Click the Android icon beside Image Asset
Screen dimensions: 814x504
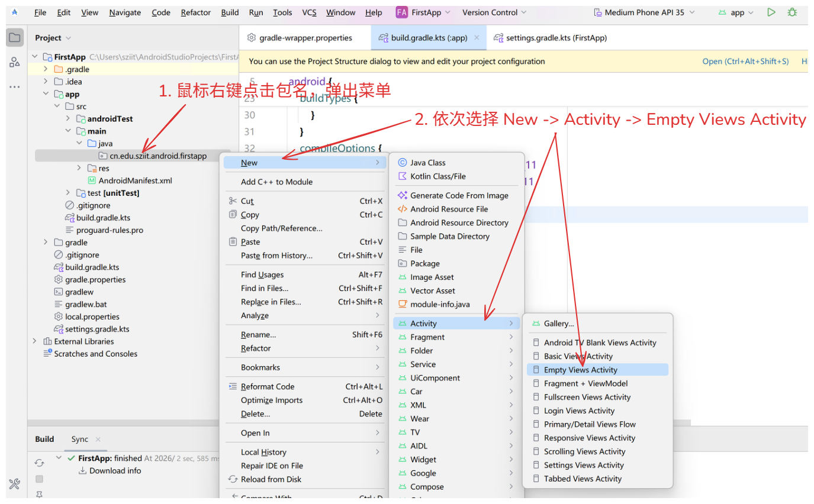[403, 277]
